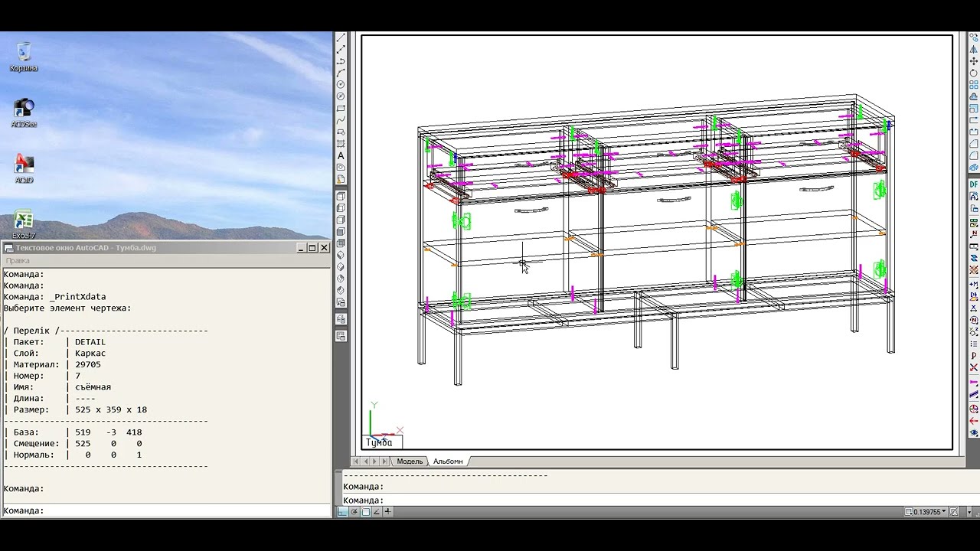
Task: Switch to the Альбомн layout tab
Action: [448, 461]
